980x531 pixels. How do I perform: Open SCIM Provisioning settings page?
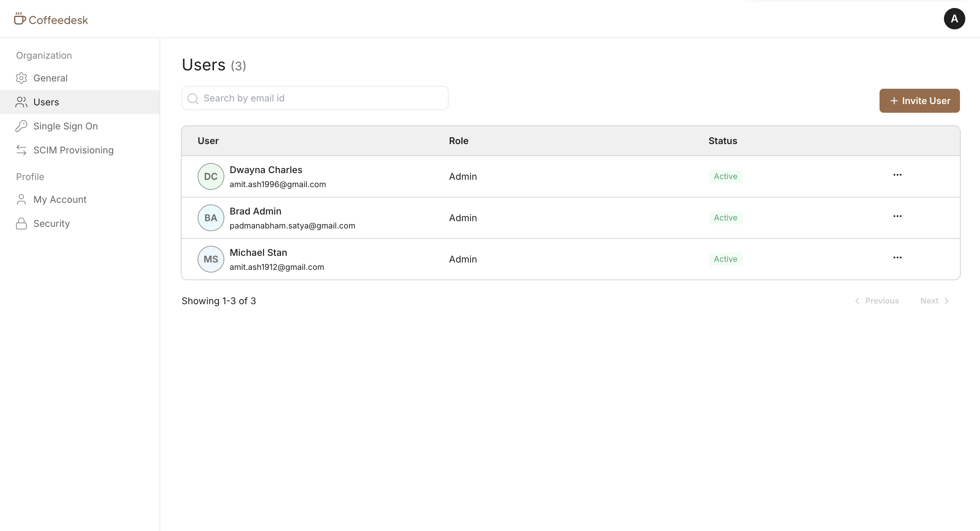point(73,150)
